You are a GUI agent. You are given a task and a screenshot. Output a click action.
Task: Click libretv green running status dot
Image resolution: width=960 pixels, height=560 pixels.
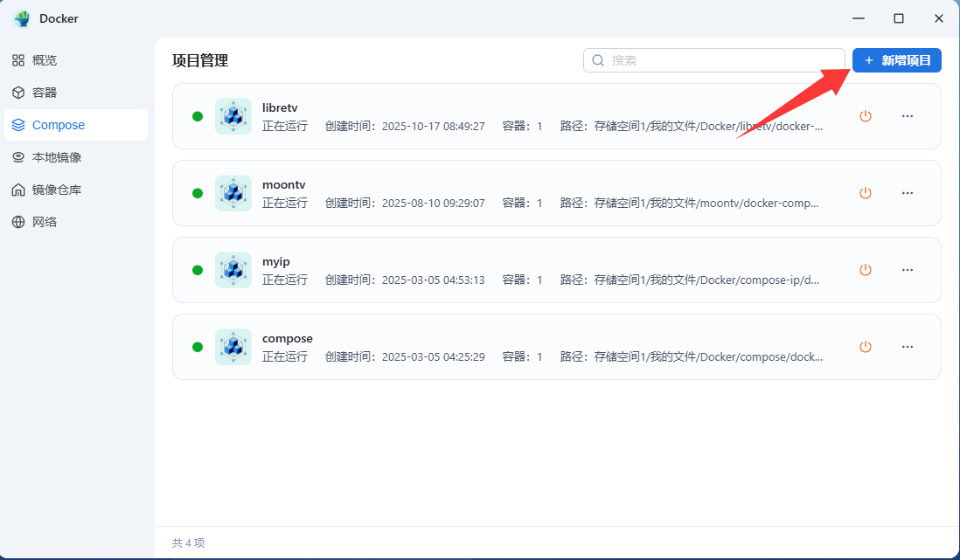click(197, 116)
